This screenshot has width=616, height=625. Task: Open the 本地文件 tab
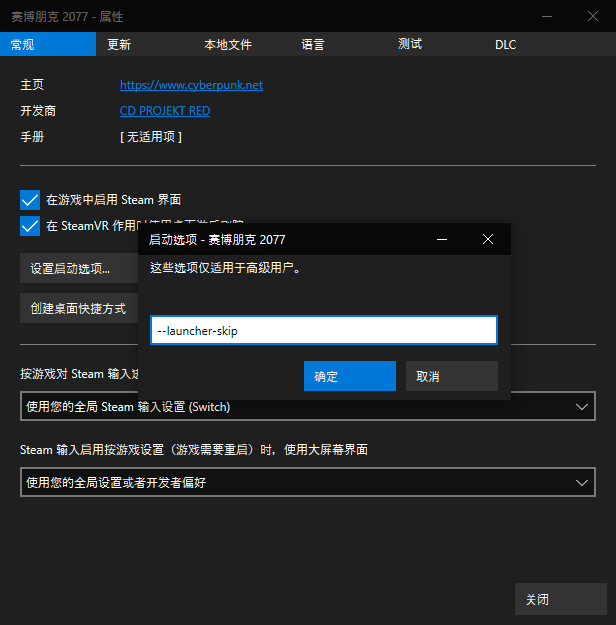click(228, 45)
